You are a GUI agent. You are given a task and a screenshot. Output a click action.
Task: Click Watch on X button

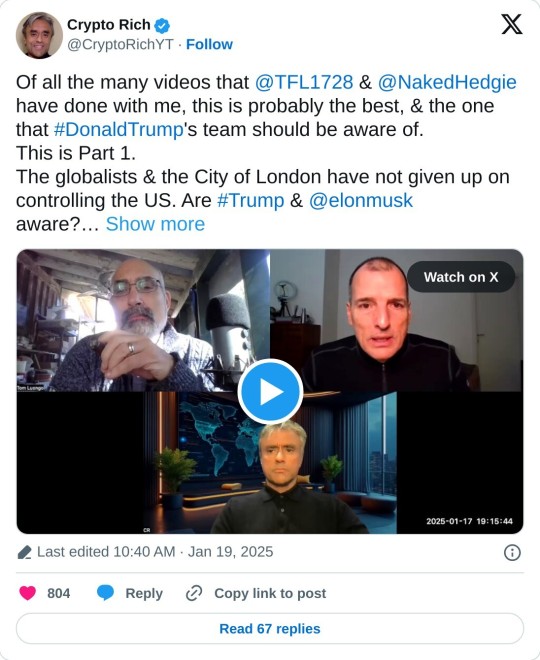click(461, 277)
